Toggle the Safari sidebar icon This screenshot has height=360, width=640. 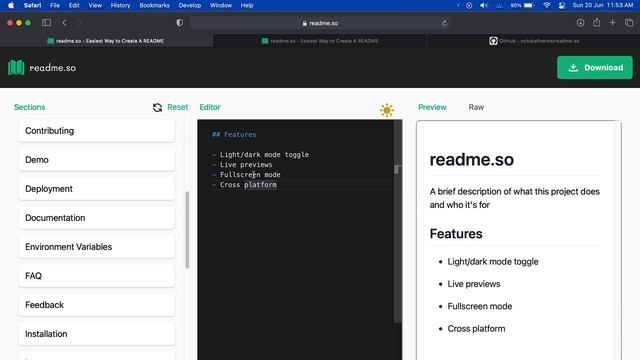click(47, 23)
